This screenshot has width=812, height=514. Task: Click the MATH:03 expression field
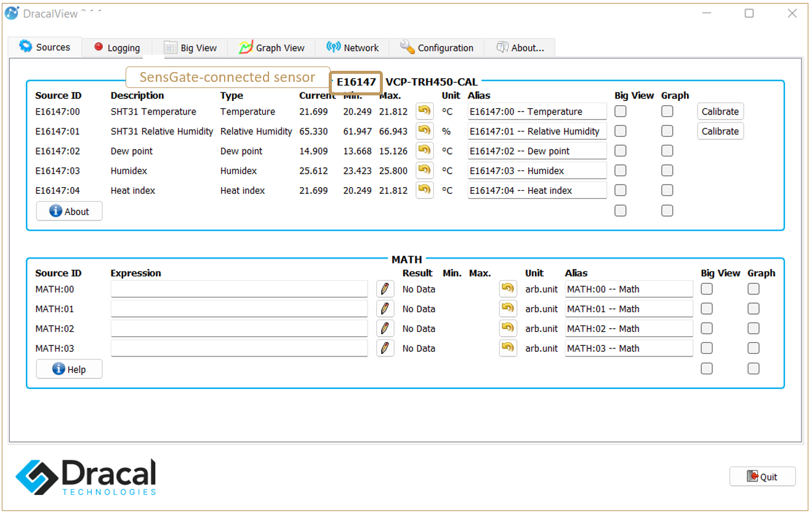(x=239, y=348)
